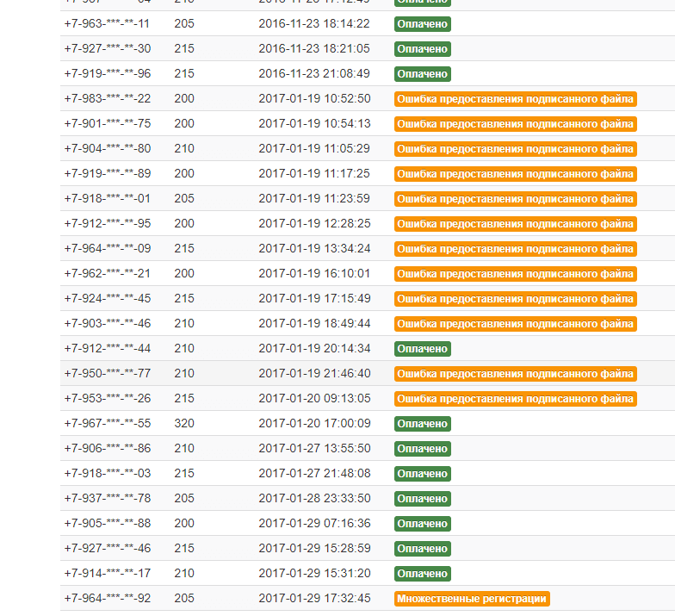675x616 pixels.
Task: Click 'Оплачено' badge for phone +7-914-***-**-17
Action: pyautogui.click(x=422, y=574)
